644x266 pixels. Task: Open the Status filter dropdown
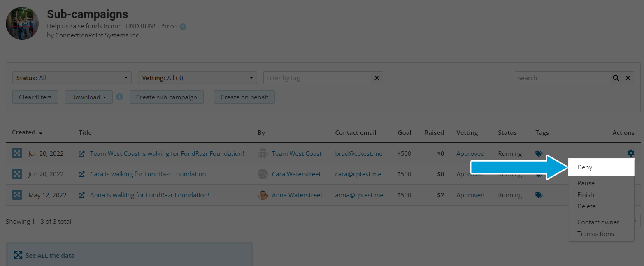[72, 78]
